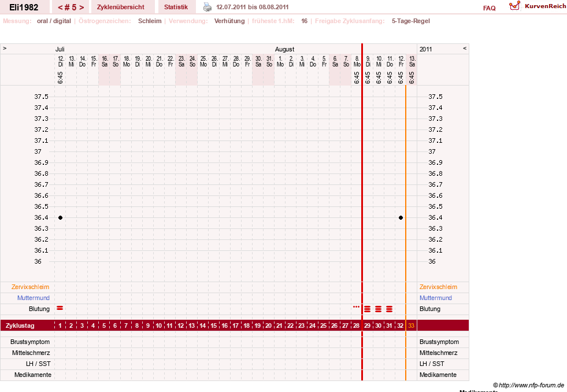
Task: Click right 'Brustsymptom' row label
Action: click(x=439, y=342)
